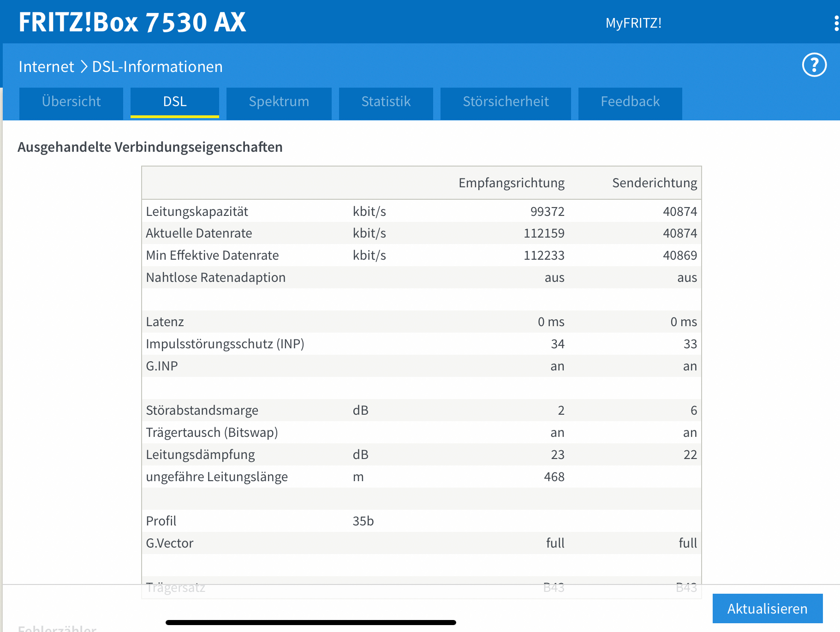This screenshot has height=632, width=840.
Task: Click the Trägertausch (Bitswap) label
Action: [212, 432]
